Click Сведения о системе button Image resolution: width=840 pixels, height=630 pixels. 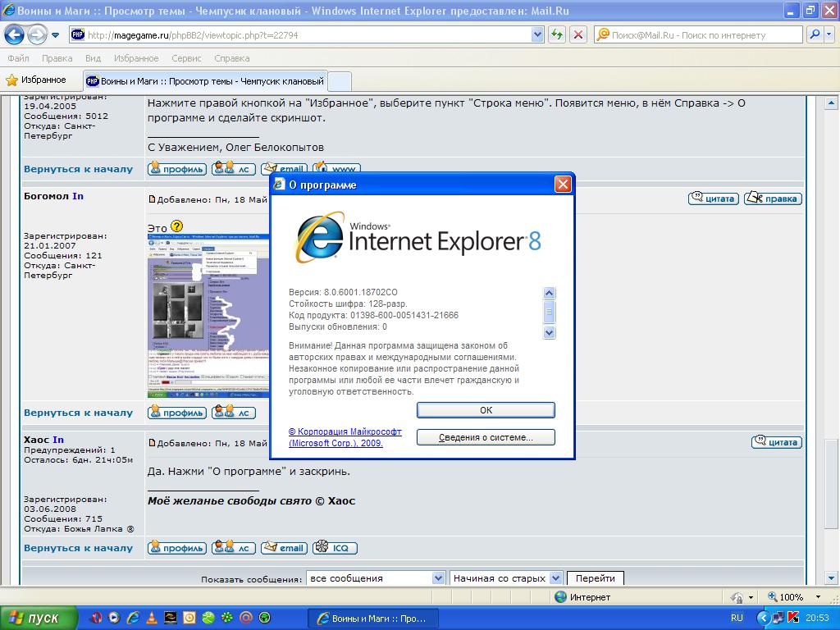(486, 437)
